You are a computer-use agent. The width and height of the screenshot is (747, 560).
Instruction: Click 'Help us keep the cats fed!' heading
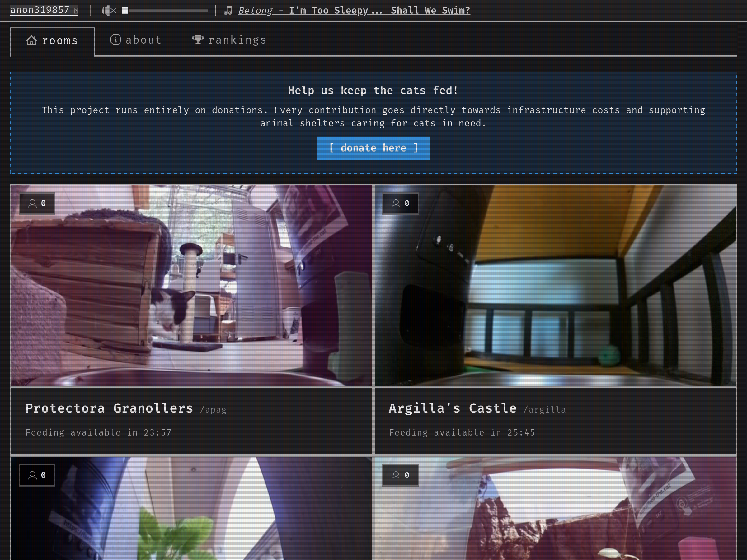pos(373,91)
